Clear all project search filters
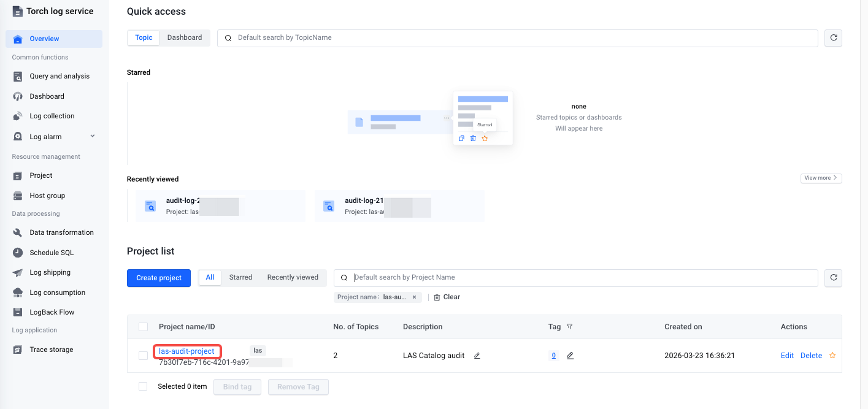Viewport: 868px width, 409px height. pos(447,297)
